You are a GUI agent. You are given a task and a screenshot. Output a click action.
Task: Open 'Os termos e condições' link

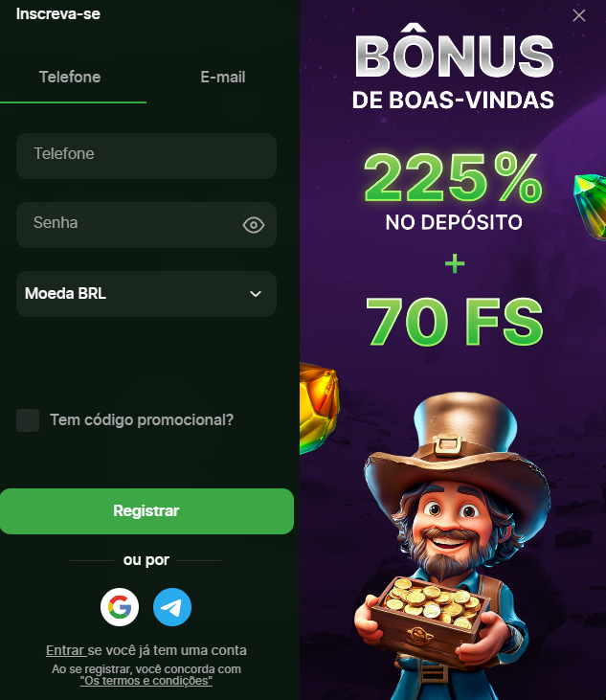point(146,681)
